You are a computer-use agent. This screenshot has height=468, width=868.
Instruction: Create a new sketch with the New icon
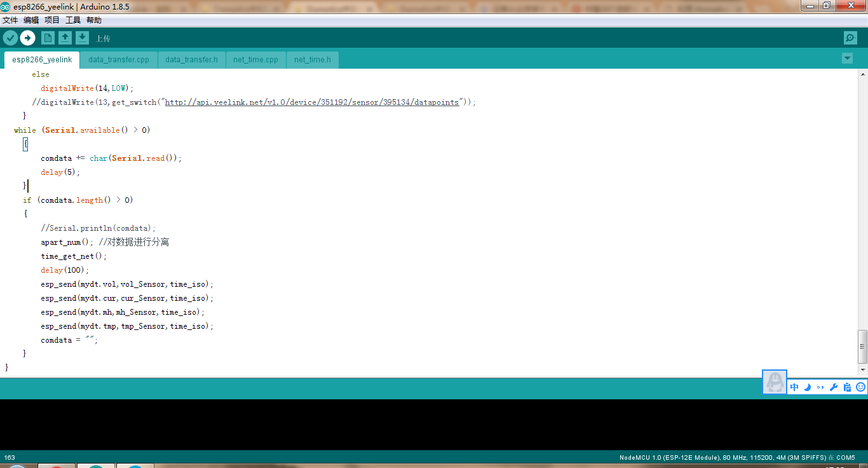coord(48,38)
